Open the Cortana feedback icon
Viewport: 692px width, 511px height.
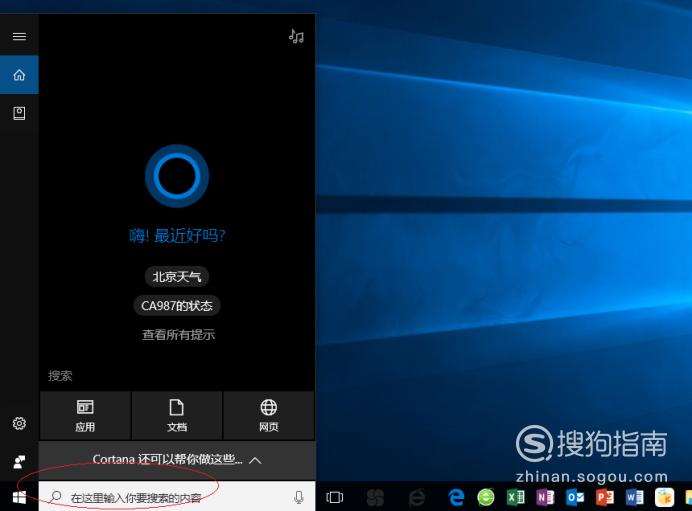19,462
